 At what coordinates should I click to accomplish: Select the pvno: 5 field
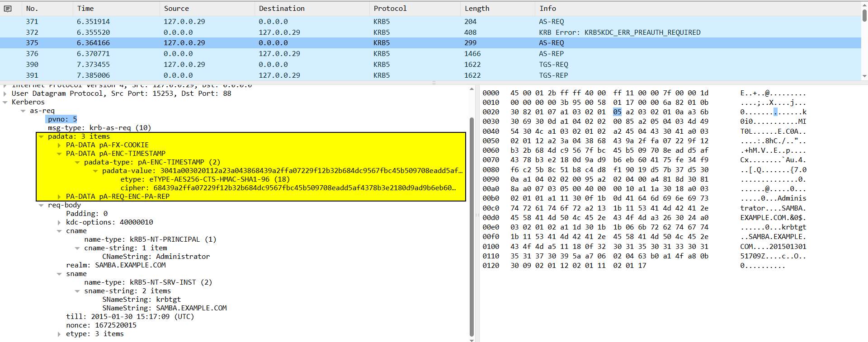click(x=62, y=119)
